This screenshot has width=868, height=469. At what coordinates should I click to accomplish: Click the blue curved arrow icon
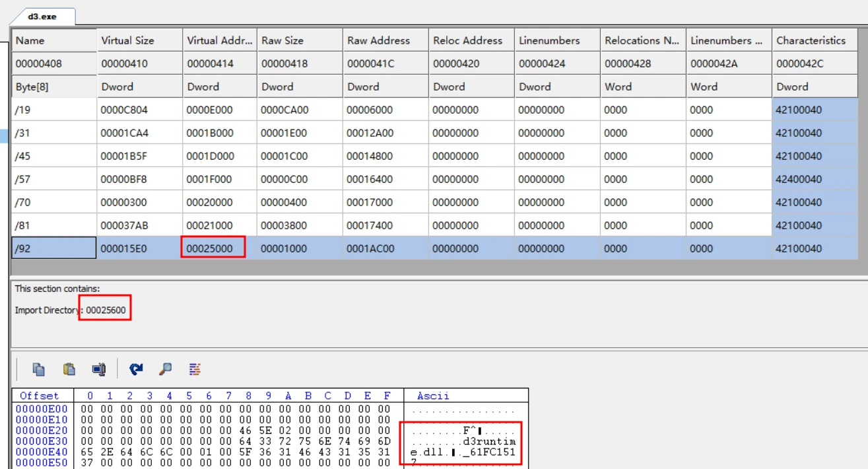[136, 369]
